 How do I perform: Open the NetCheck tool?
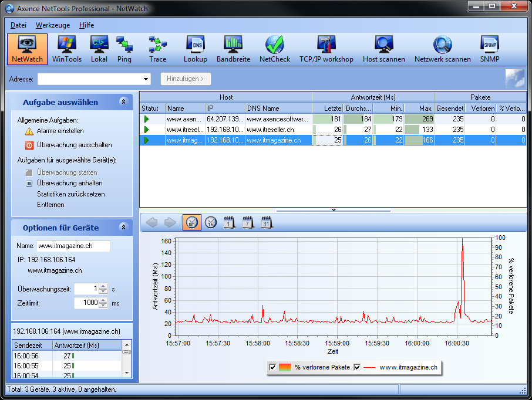pyautogui.click(x=275, y=49)
